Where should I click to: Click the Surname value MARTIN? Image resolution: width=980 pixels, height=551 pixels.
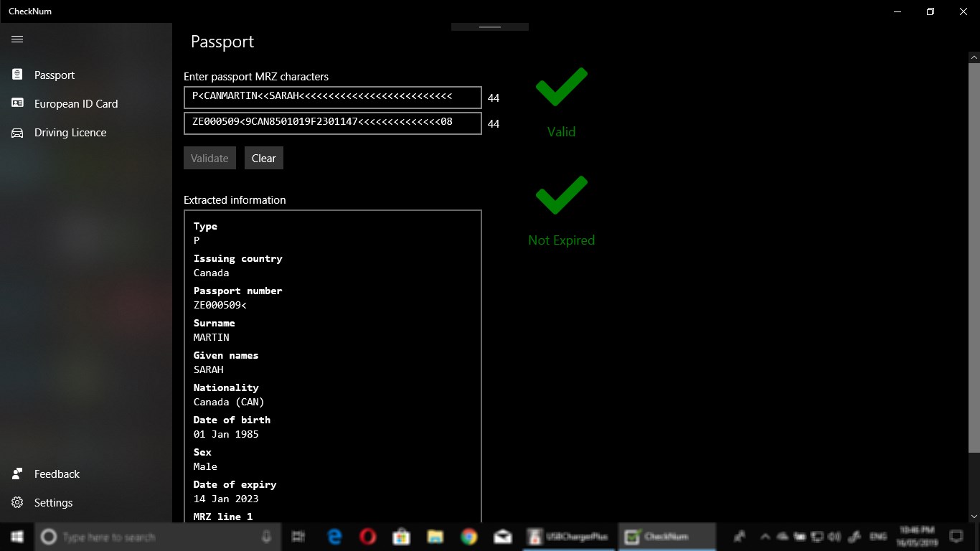[212, 337]
